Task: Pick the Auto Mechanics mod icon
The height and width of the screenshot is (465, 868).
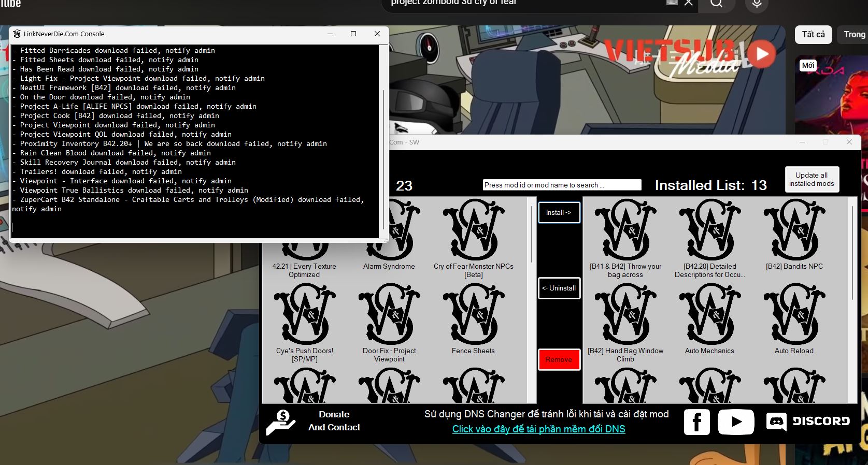Action: tap(710, 314)
